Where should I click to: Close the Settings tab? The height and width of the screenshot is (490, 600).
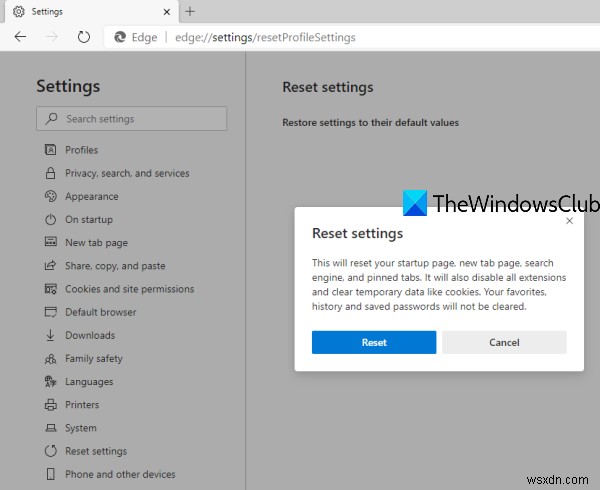click(166, 12)
